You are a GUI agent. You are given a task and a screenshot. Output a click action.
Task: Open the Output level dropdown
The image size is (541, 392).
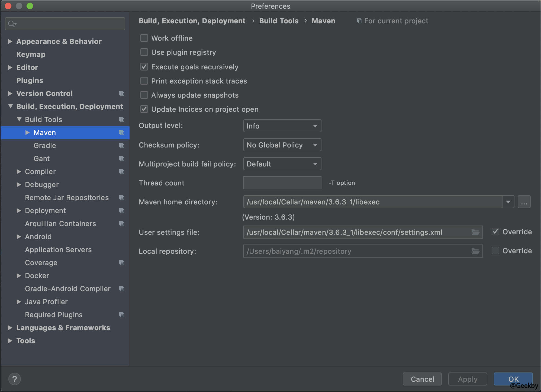[x=282, y=126]
